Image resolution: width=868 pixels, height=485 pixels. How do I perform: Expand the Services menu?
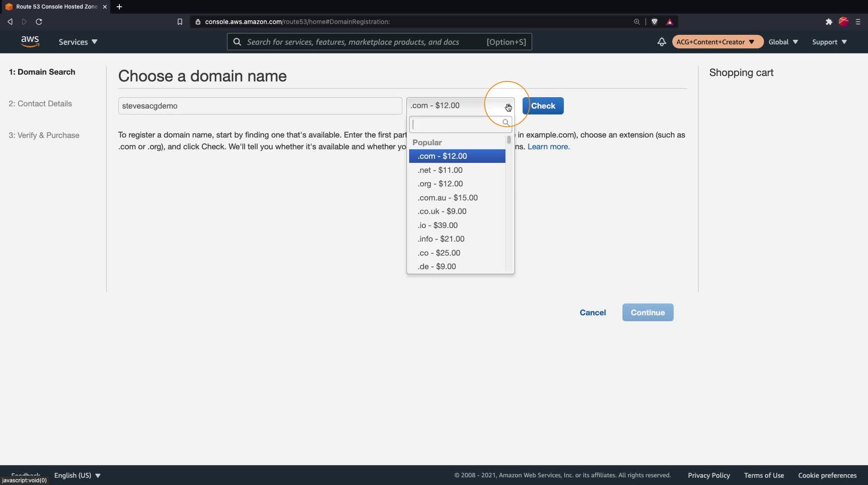click(x=78, y=42)
